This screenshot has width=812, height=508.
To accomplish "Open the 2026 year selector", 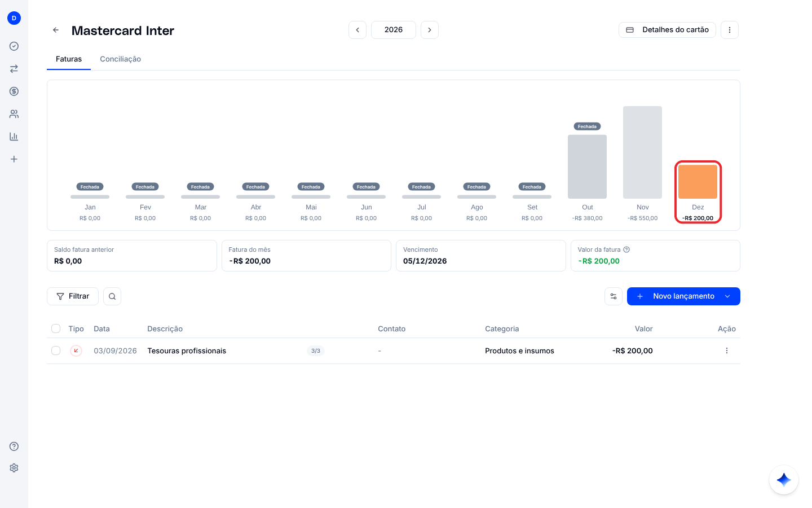I will [394, 30].
